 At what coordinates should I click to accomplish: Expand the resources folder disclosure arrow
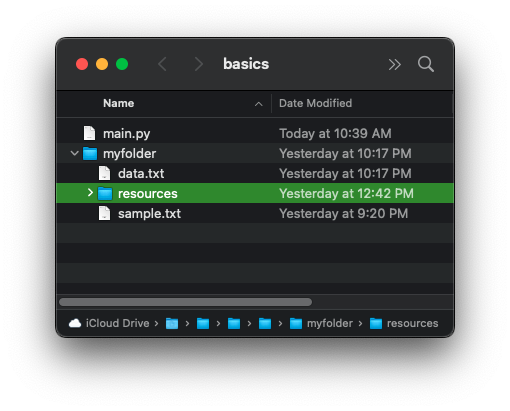(x=90, y=193)
